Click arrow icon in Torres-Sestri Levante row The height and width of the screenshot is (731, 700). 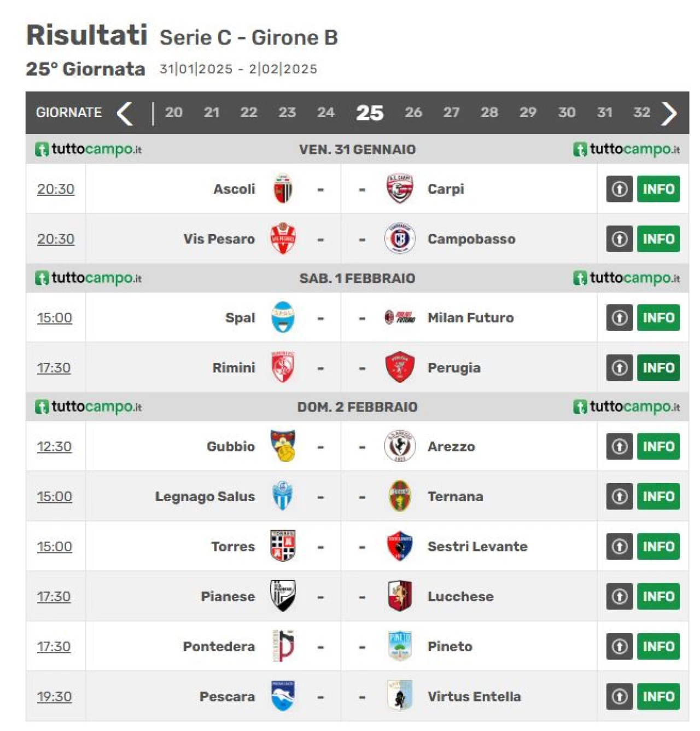coord(619,547)
